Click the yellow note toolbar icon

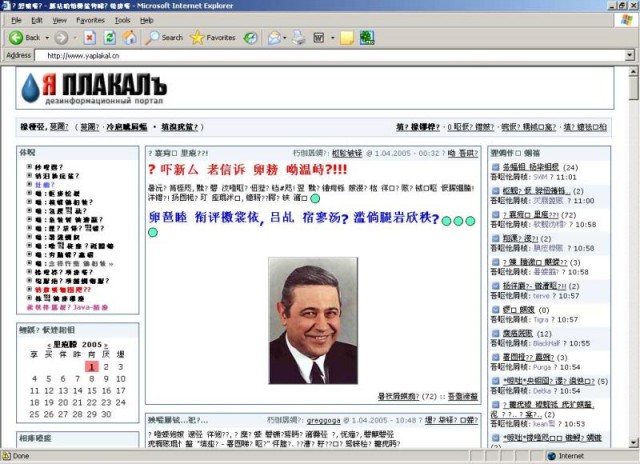coord(347,38)
